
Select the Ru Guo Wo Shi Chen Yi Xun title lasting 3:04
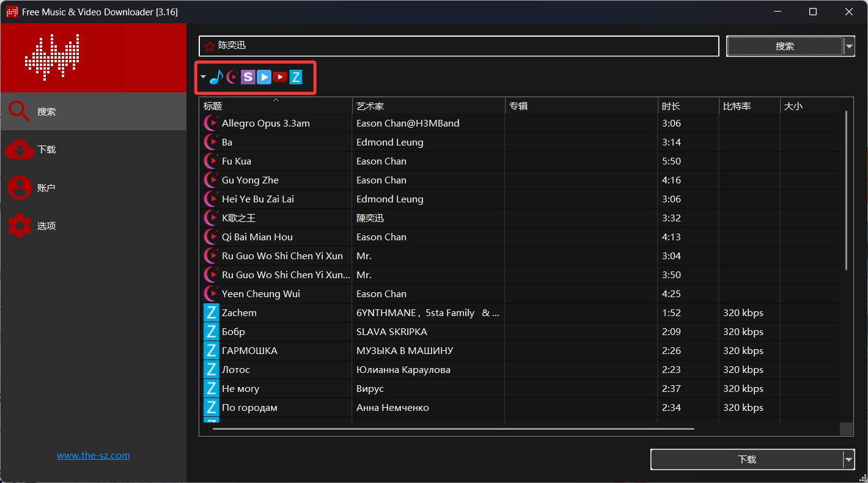282,256
